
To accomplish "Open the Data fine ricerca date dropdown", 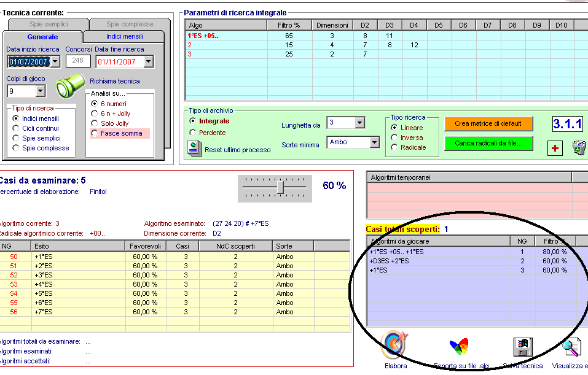I will click(x=149, y=61).
